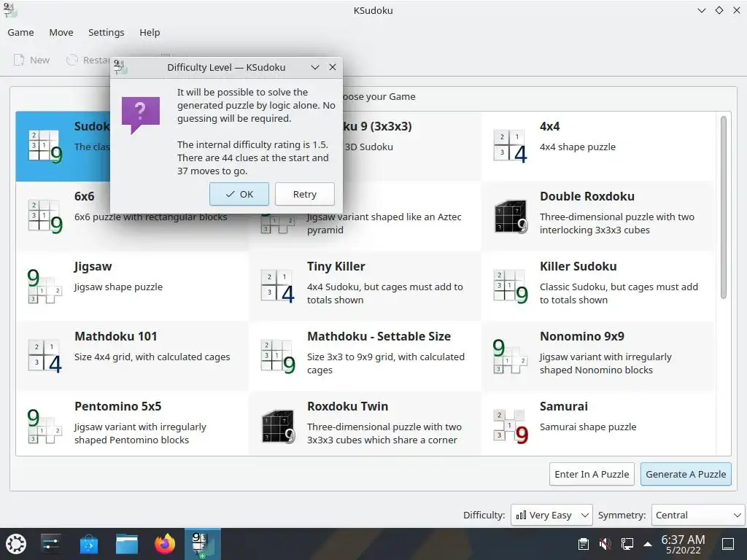Screen dimensions: 747x560
Task: Choose the Mathdoku 101 icon
Action: [45, 356]
